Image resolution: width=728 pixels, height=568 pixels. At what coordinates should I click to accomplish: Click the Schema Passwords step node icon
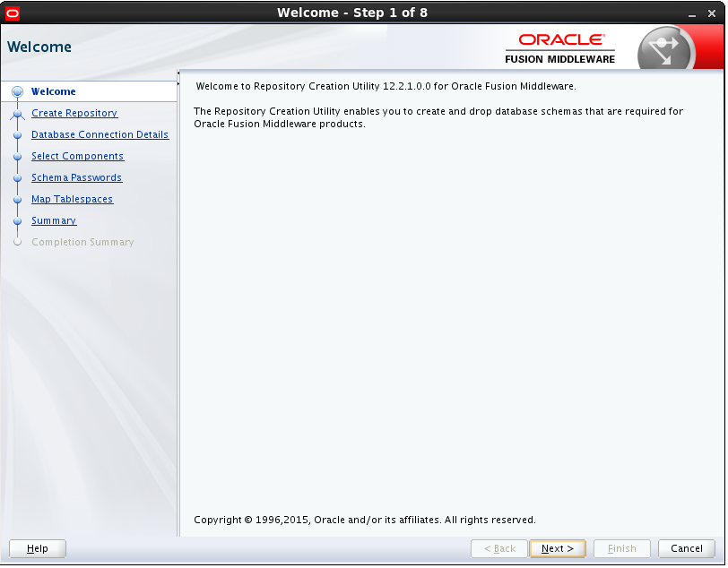pyautogui.click(x=18, y=178)
